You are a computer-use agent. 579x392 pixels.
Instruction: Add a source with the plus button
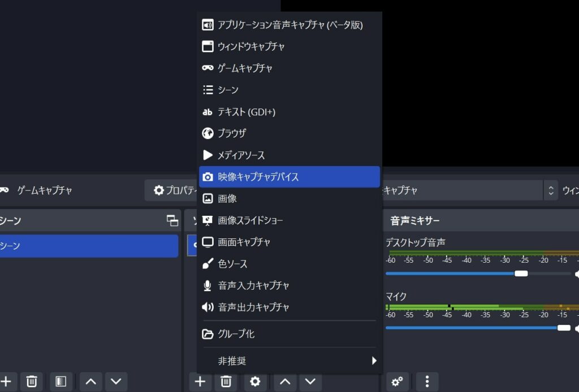click(x=200, y=381)
